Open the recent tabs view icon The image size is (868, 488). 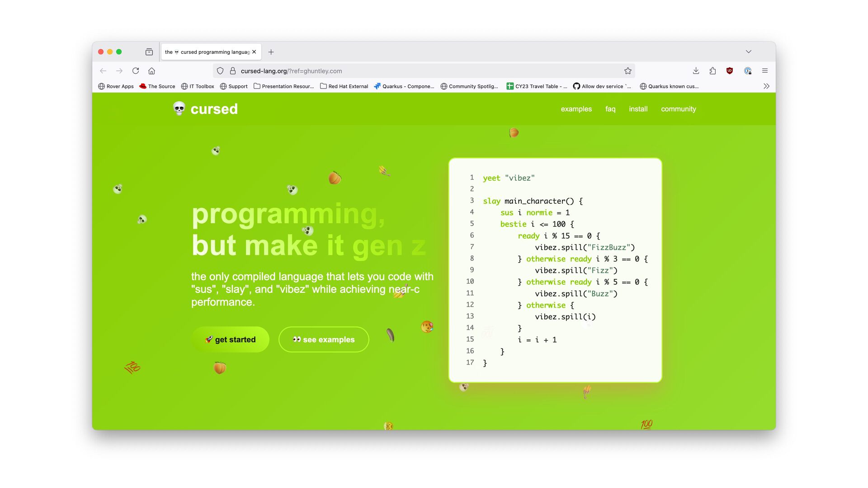149,52
